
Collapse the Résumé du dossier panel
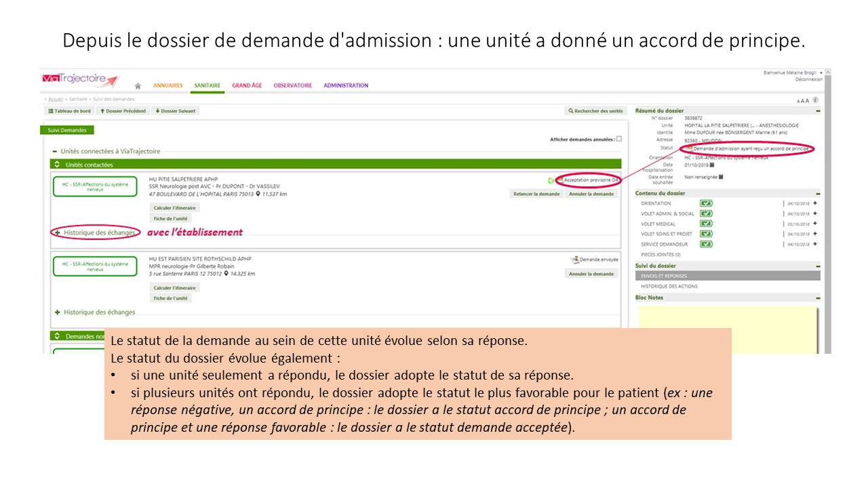[818, 110]
